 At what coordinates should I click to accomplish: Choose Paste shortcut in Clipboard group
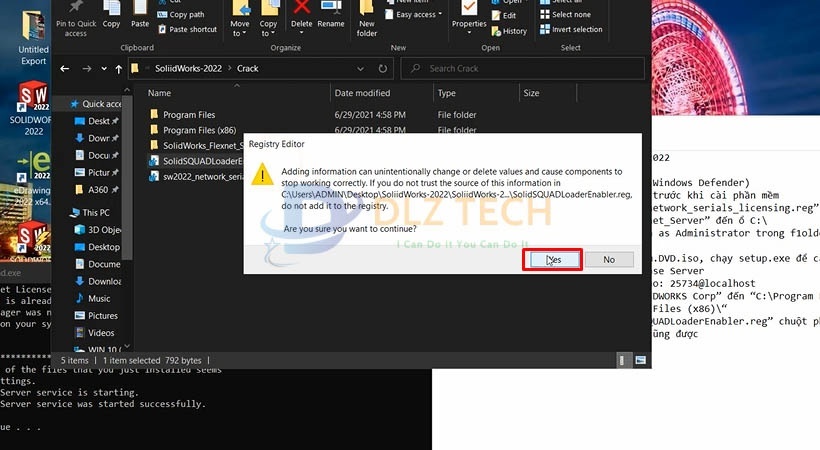point(187,29)
